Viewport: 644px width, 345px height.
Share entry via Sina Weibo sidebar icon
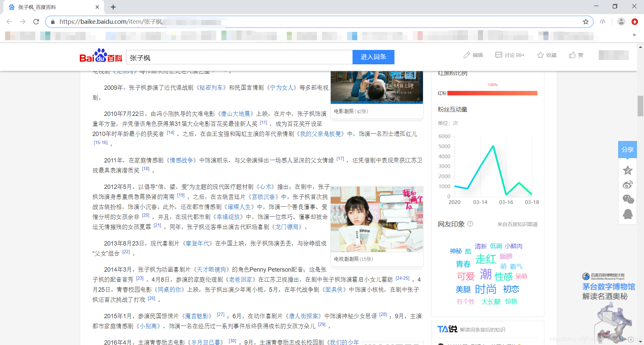pos(628,184)
